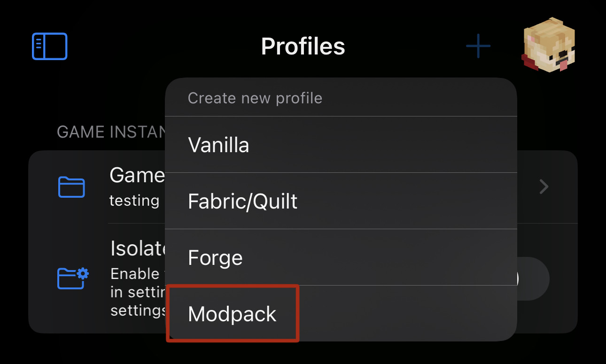Screen dimensions: 606x364
Task: Click the "Create new profile" menu header
Action: click(255, 98)
